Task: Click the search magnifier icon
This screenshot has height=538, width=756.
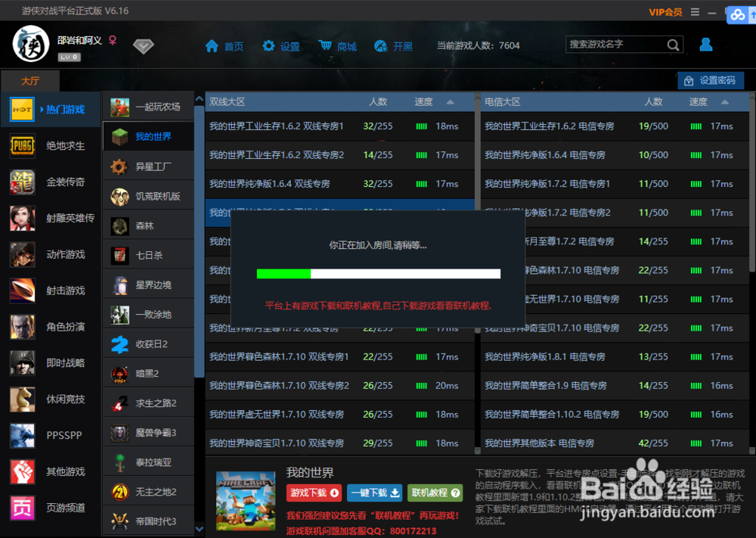Action: click(673, 45)
